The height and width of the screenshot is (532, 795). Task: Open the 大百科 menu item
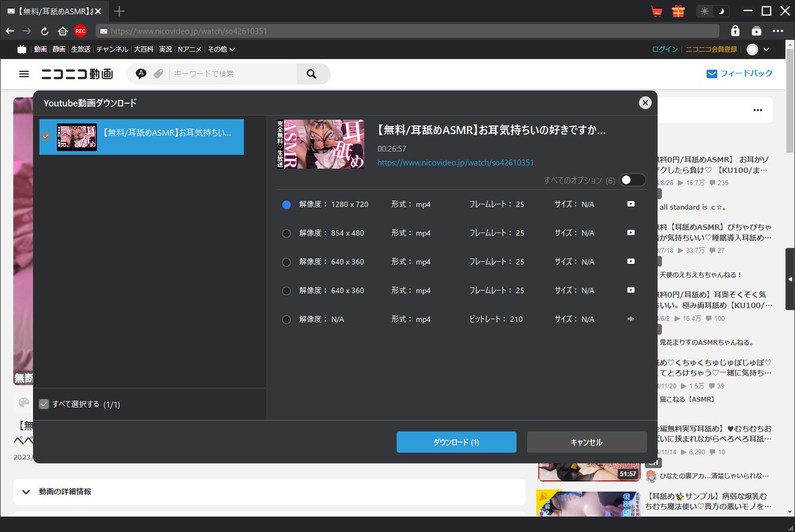coord(143,49)
